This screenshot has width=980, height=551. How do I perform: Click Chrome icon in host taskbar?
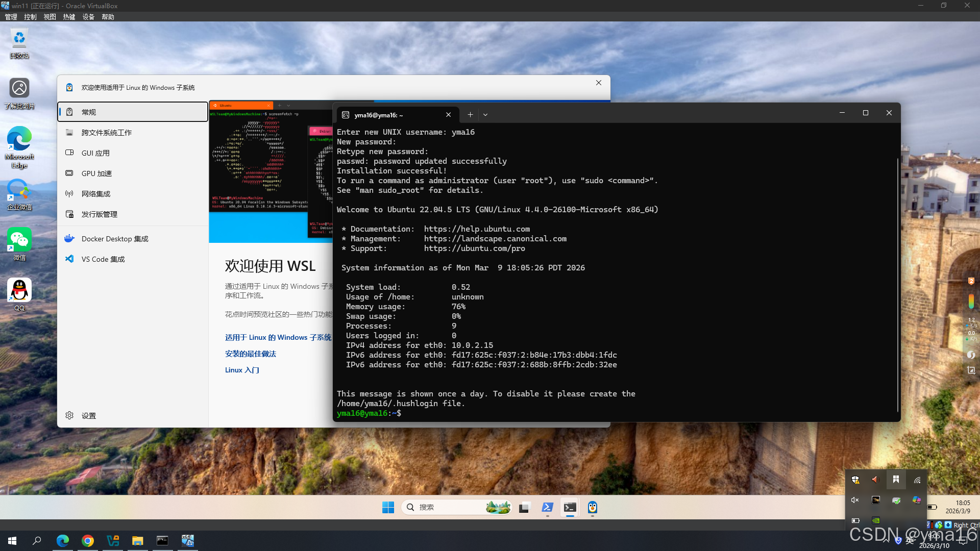pos(88,541)
